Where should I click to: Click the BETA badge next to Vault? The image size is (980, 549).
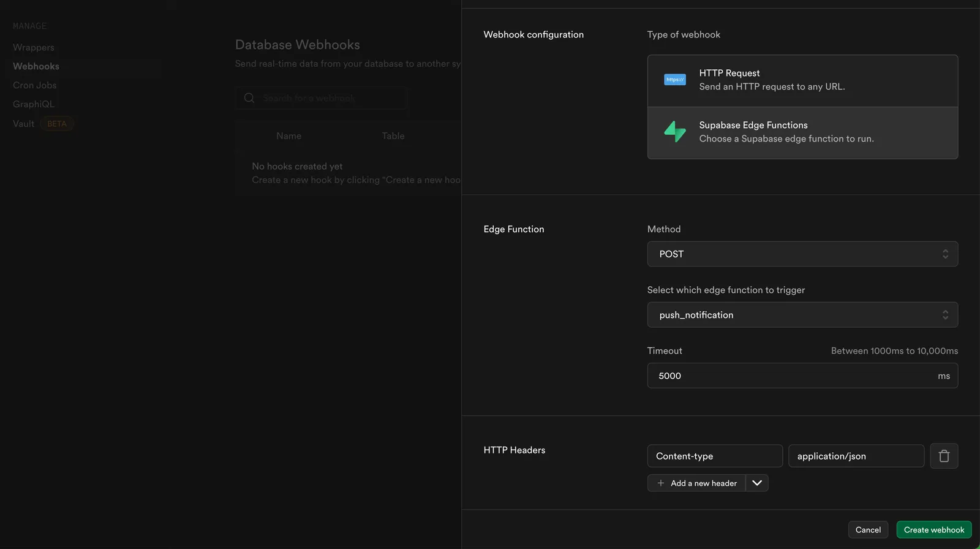[x=57, y=124]
